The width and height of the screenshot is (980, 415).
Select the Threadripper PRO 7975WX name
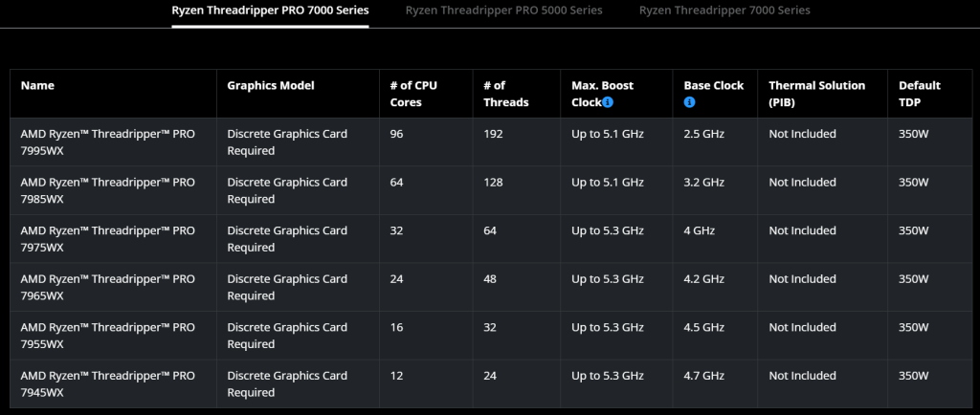coord(107,239)
